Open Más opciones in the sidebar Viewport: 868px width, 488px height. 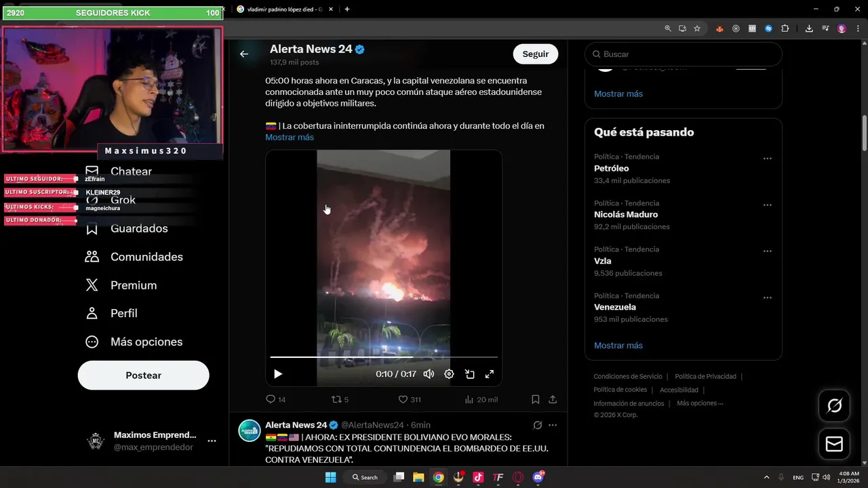pyautogui.click(x=134, y=342)
